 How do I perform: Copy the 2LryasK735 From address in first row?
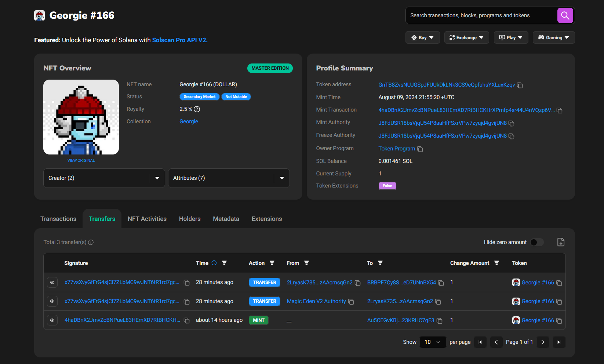tap(357, 283)
